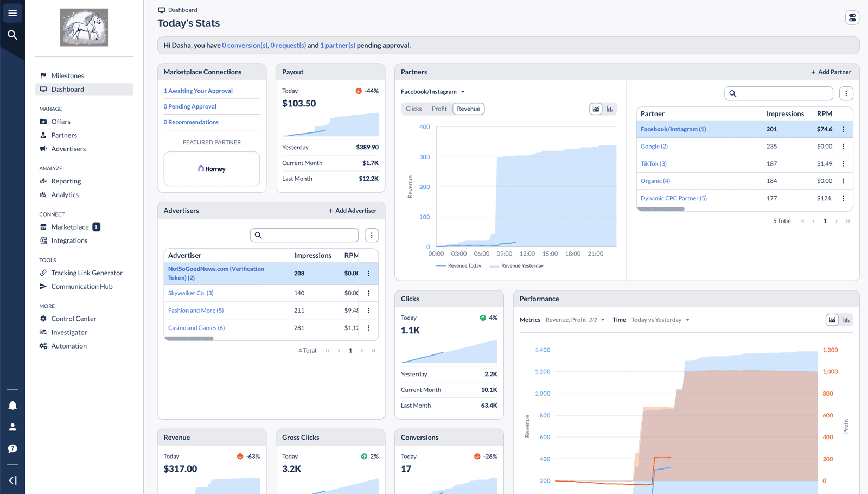Image resolution: width=868 pixels, height=494 pixels.
Task: Open the help chat bubble icon
Action: click(12, 449)
